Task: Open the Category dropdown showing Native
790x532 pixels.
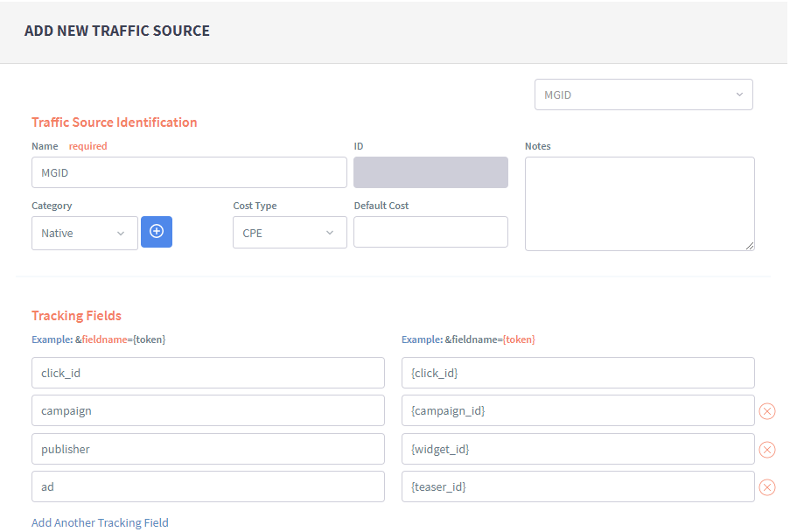Action: [x=85, y=233]
